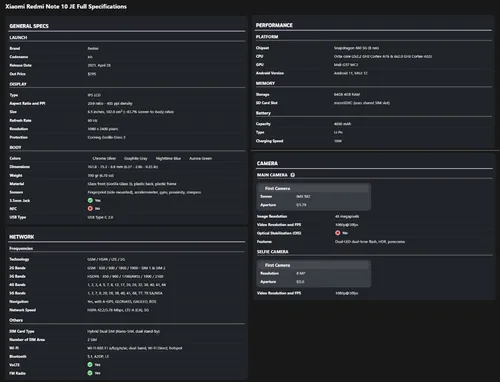The height and width of the screenshot is (382, 500).
Task: Click the Bluetooth label
Action: coord(18,356)
